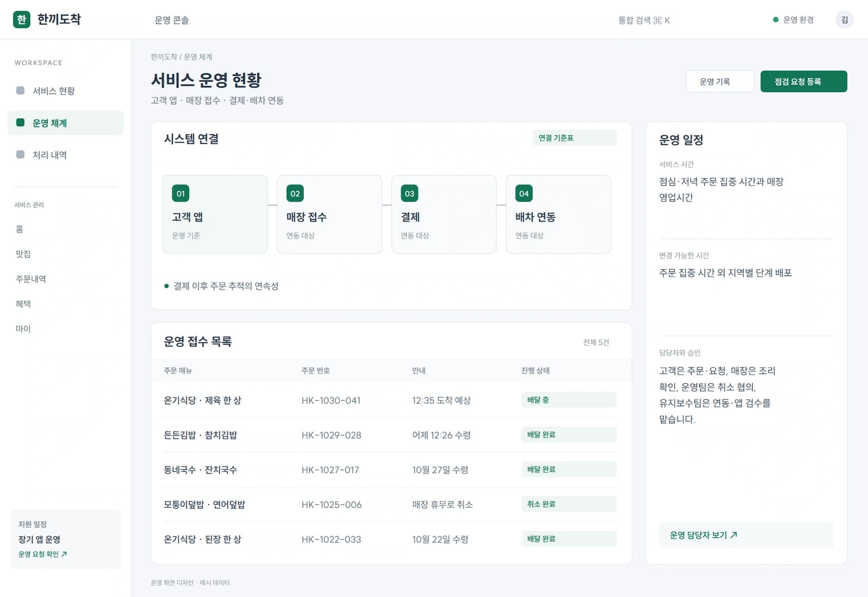Screen dimensions: 868x597
Task: Select the 서비스 현황 sidebar icon
Action: pyautogui.click(x=21, y=90)
